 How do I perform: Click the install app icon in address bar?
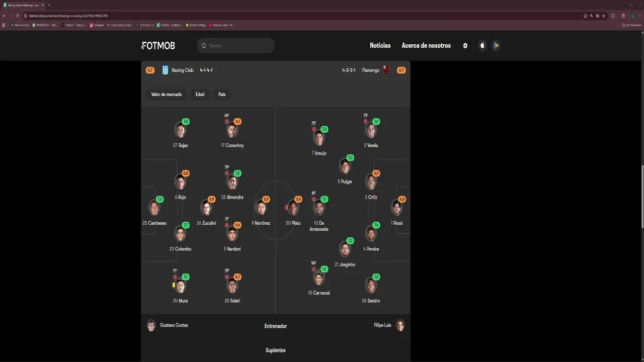pos(585,16)
